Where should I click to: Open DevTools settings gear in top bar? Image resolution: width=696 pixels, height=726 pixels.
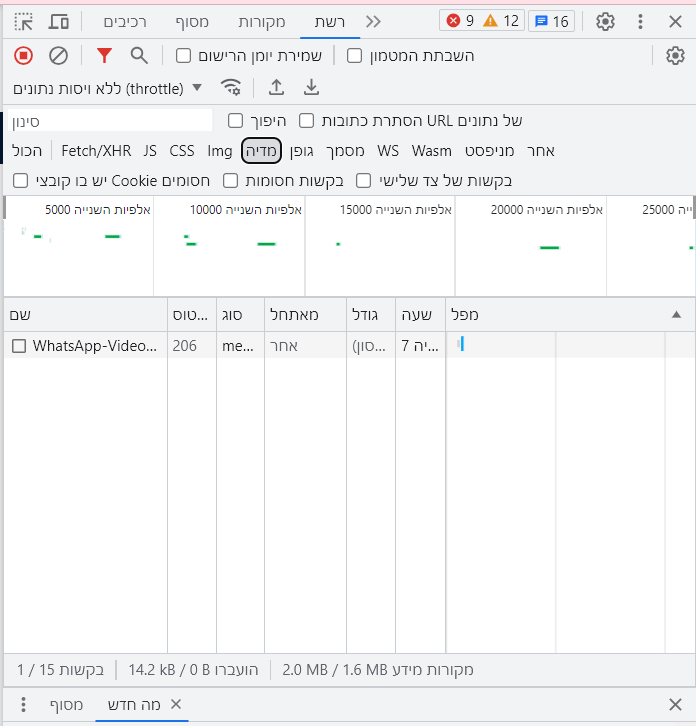[605, 22]
